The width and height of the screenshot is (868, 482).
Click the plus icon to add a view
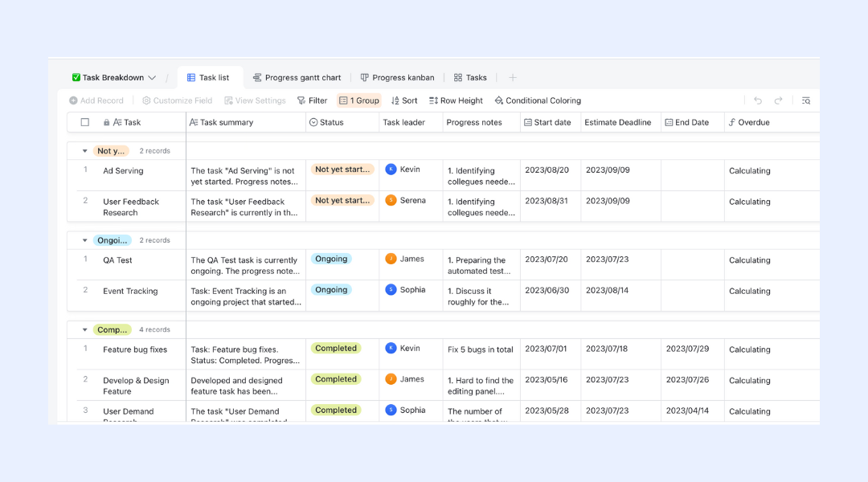pos(513,77)
